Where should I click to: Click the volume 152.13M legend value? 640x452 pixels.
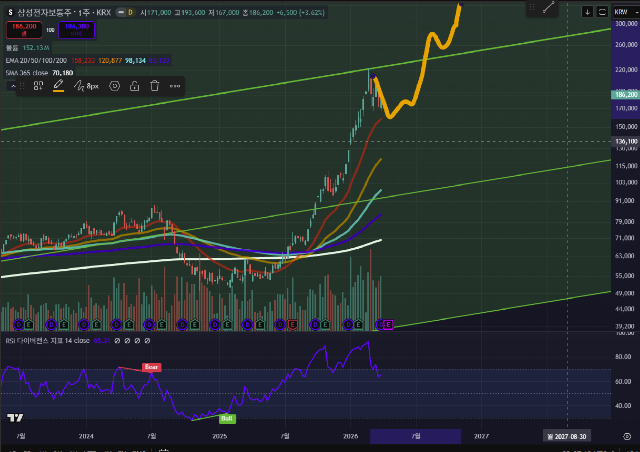pos(36,48)
